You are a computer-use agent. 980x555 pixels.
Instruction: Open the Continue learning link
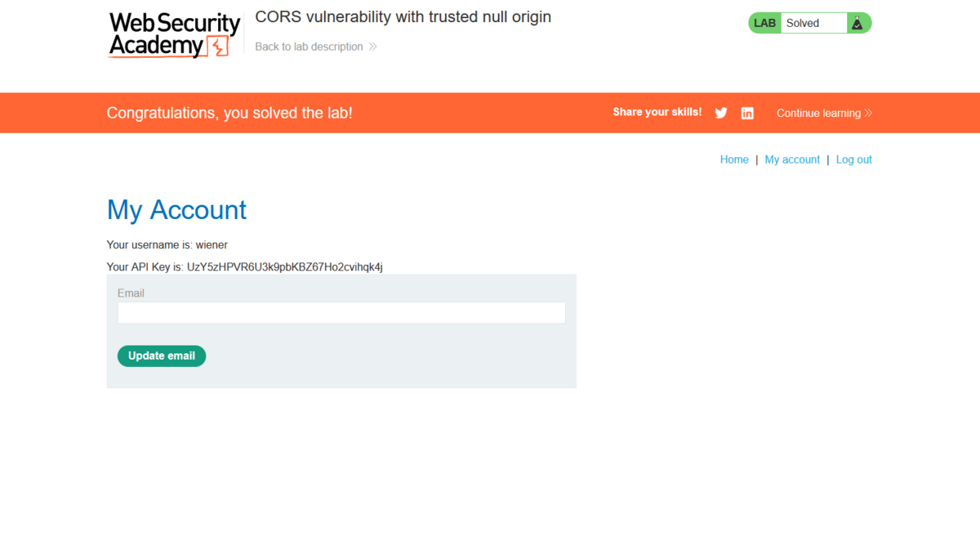point(817,114)
